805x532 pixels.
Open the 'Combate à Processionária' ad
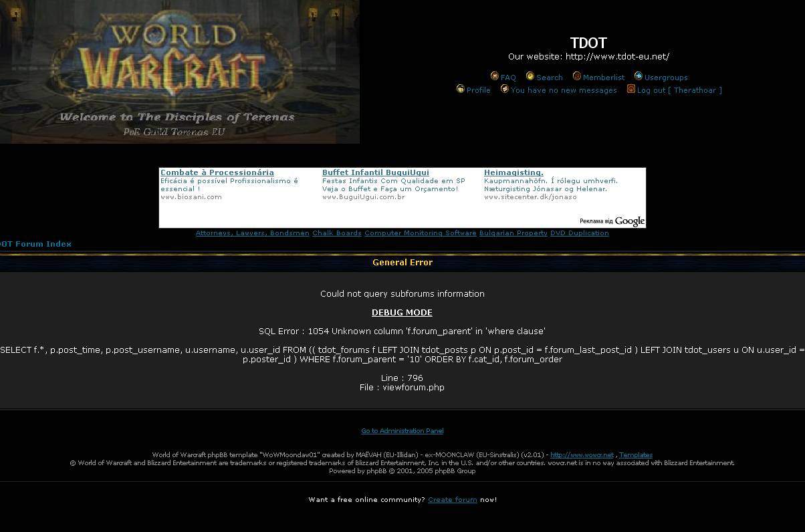[x=217, y=172]
